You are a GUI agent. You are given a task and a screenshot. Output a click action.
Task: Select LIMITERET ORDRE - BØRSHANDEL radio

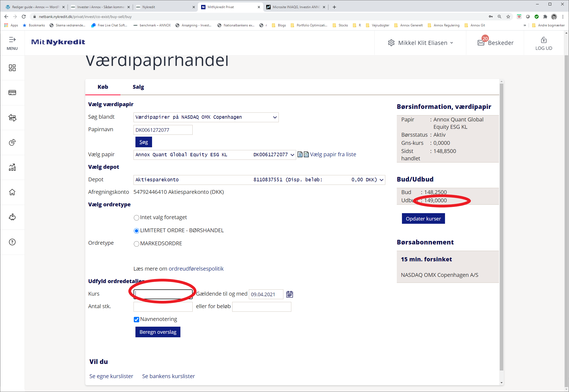tap(137, 231)
